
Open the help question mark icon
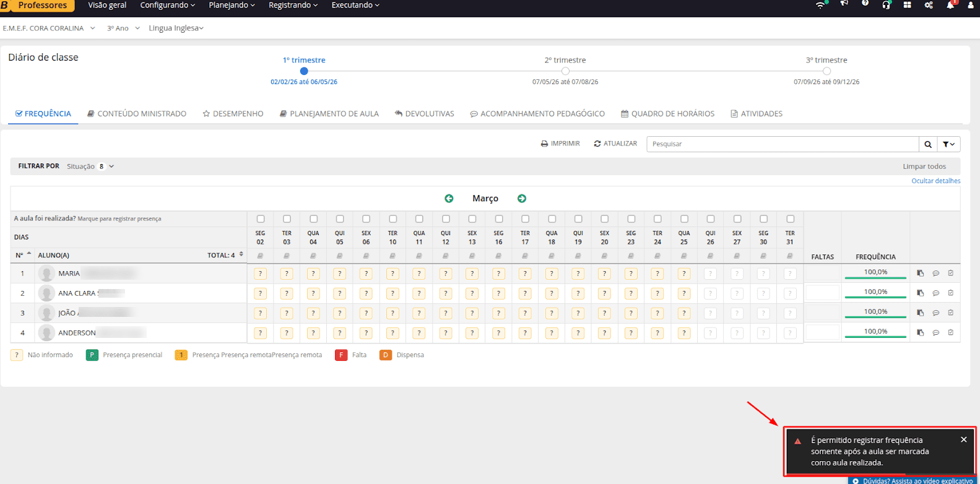(x=865, y=4)
